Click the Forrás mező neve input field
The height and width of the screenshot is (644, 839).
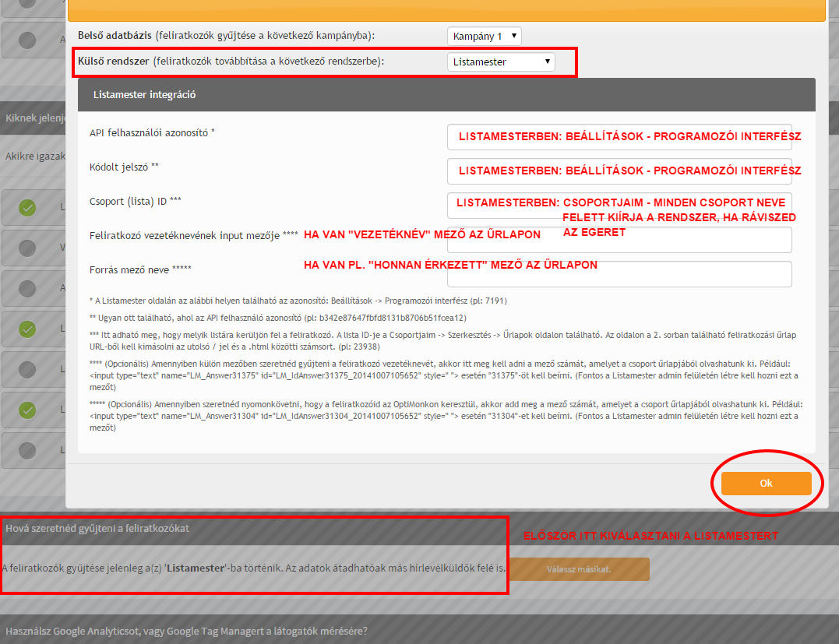click(x=619, y=274)
